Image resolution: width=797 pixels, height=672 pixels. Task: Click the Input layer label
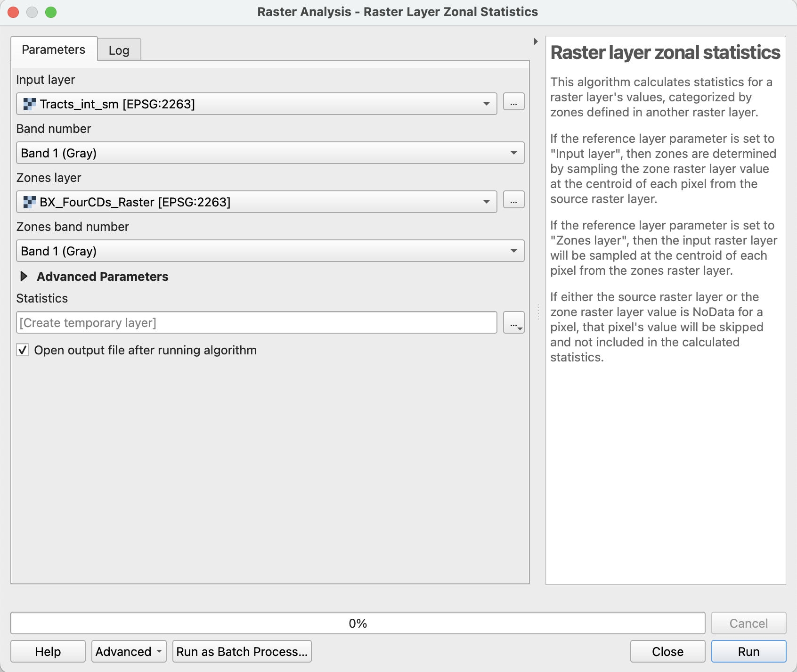[x=46, y=80]
